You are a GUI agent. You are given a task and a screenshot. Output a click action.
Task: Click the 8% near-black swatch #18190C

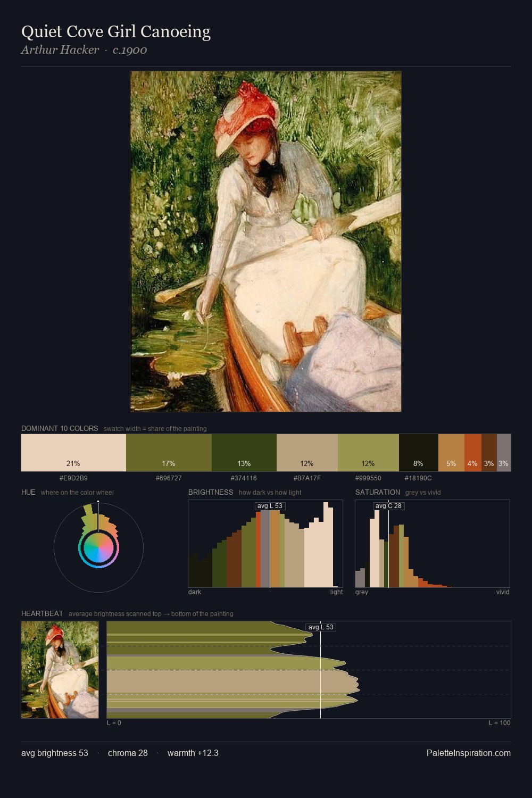point(419,453)
